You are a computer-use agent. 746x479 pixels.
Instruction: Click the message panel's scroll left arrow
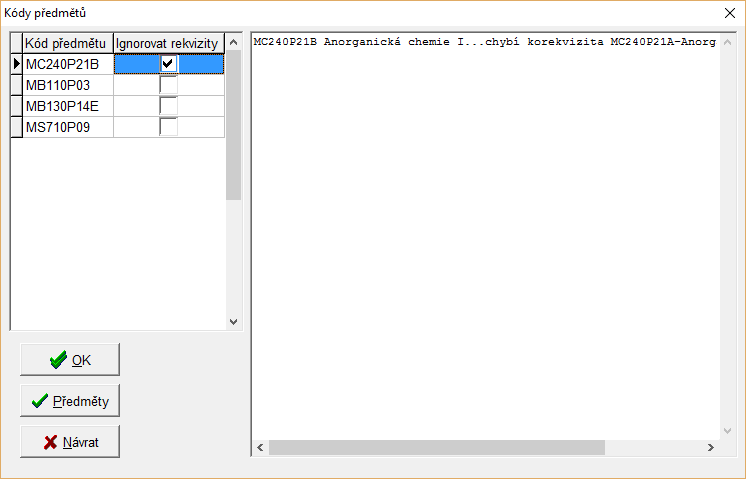[x=260, y=447]
